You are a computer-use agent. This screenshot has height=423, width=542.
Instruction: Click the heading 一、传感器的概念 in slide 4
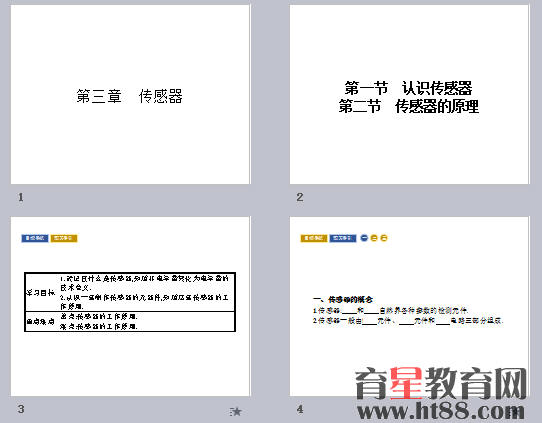pyautogui.click(x=343, y=299)
